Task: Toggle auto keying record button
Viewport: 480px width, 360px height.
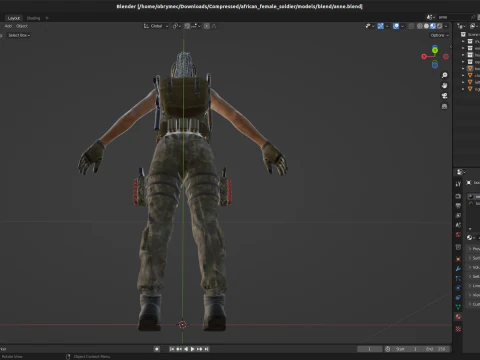Action: tap(157, 349)
